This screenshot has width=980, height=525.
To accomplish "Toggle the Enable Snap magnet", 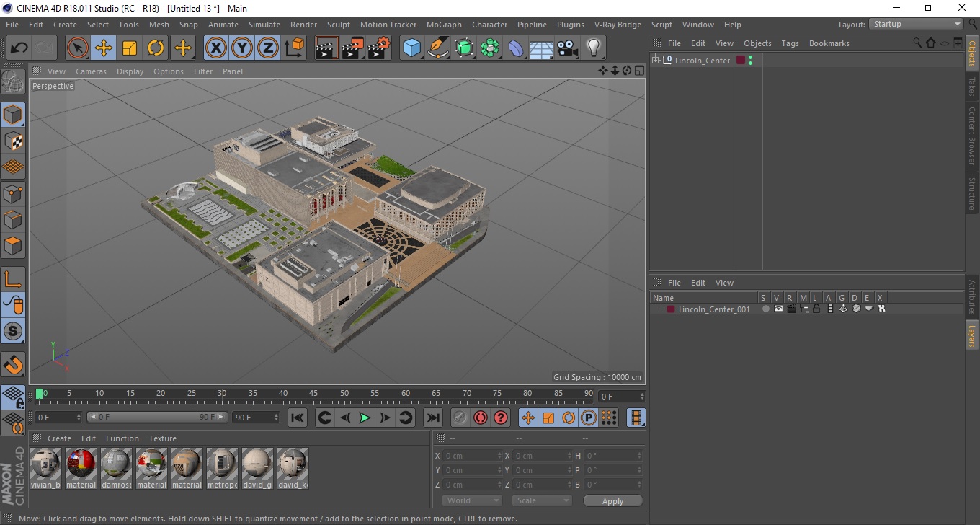I will pos(13,364).
